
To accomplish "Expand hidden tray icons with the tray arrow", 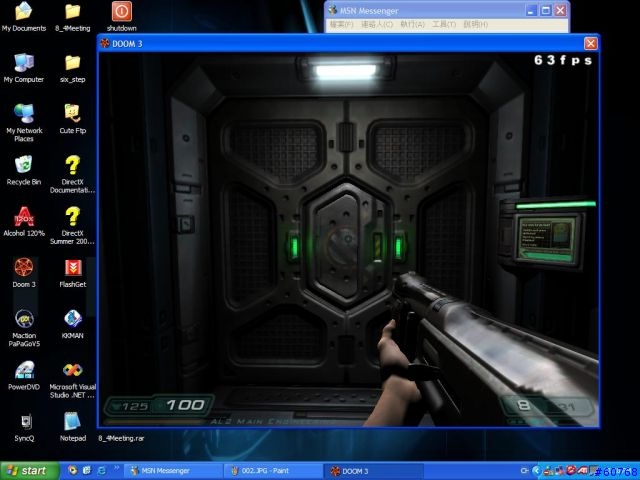I will 536,471.
